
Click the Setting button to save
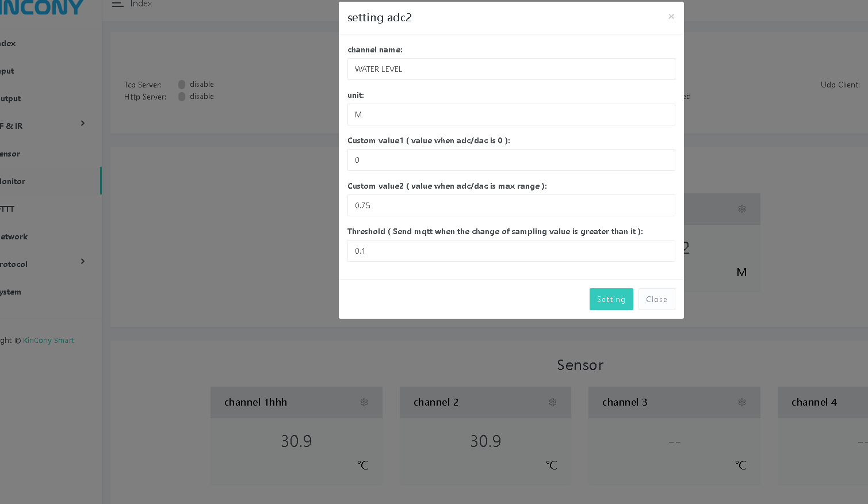tap(611, 299)
